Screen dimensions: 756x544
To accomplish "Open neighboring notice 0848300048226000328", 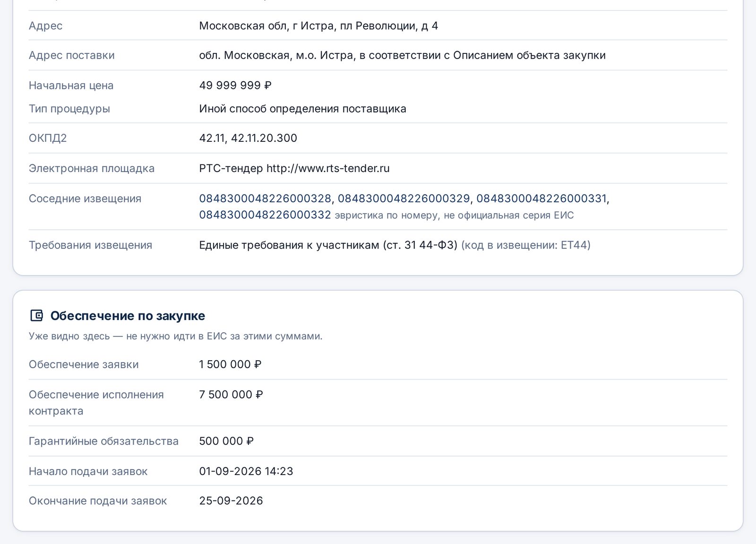I will (265, 199).
